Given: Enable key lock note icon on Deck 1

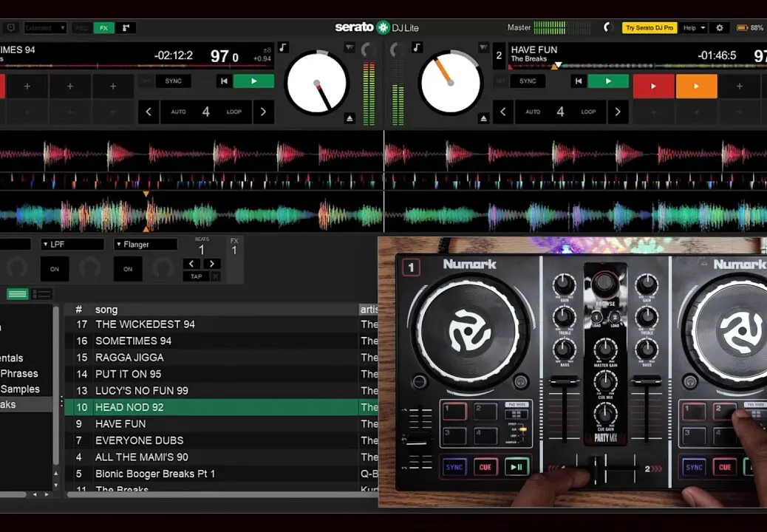Looking at the screenshot, I should [283, 47].
